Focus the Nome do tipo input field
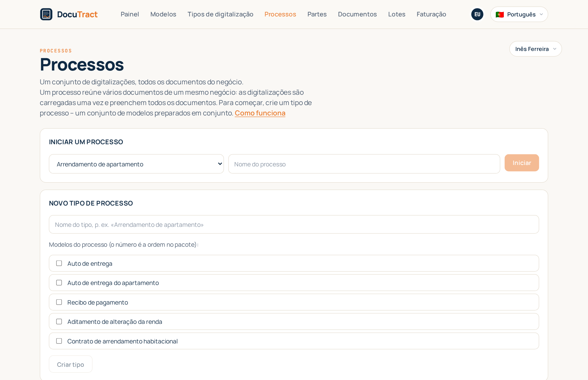588x380 pixels. tap(294, 225)
